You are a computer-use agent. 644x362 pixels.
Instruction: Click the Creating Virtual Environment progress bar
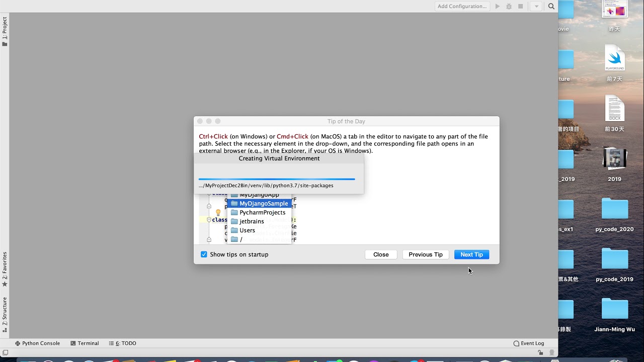277,179
